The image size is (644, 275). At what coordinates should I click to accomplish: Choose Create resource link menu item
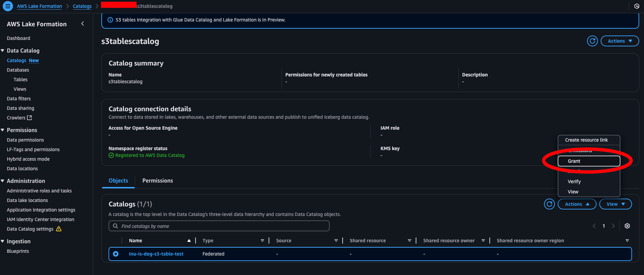[x=589, y=140]
